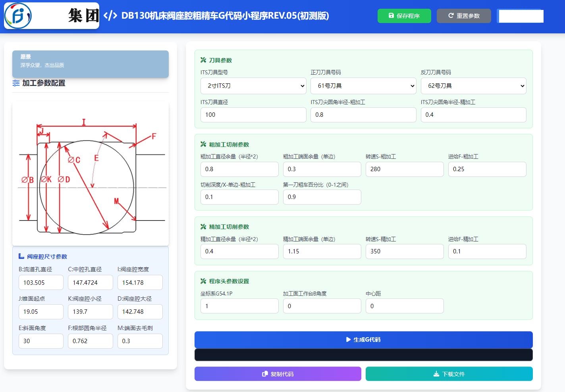Click the 粗加工端面余量 input field
Viewport: 565px width, 392px height.
click(x=322, y=169)
